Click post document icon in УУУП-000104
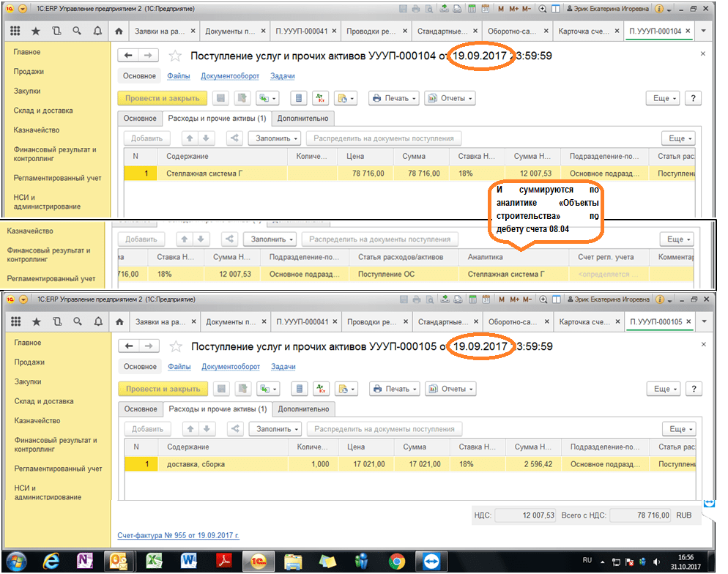Screen dimensions: 728x574 pos(242,98)
